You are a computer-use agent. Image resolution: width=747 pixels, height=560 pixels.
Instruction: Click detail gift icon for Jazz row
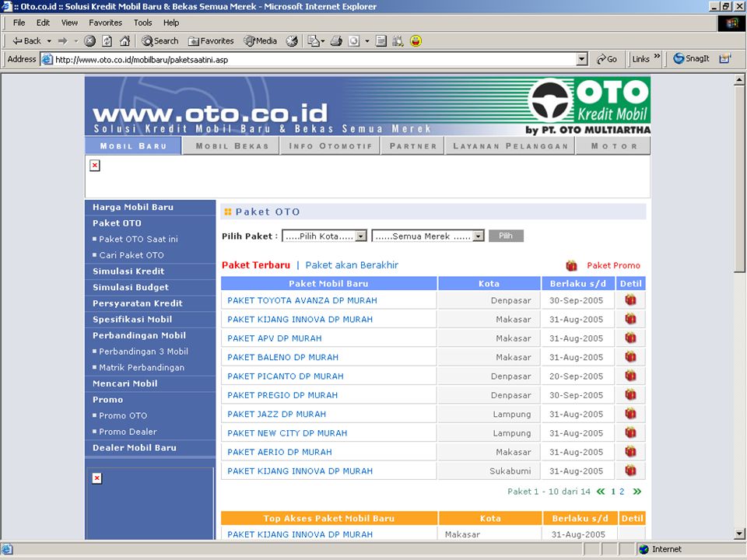pos(631,414)
